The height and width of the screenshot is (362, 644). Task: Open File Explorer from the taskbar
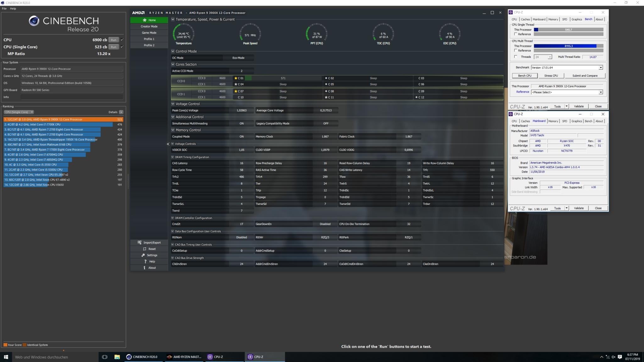(117, 357)
